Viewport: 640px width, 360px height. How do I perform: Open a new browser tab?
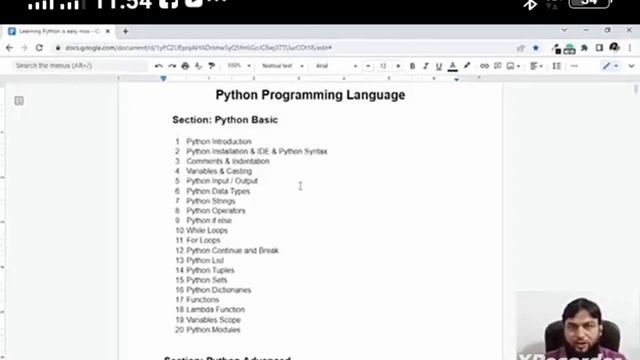click(x=126, y=31)
